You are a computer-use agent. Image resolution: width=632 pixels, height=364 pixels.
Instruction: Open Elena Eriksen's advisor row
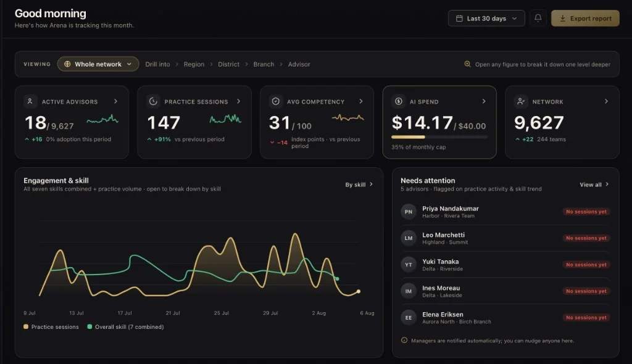tap(505, 318)
